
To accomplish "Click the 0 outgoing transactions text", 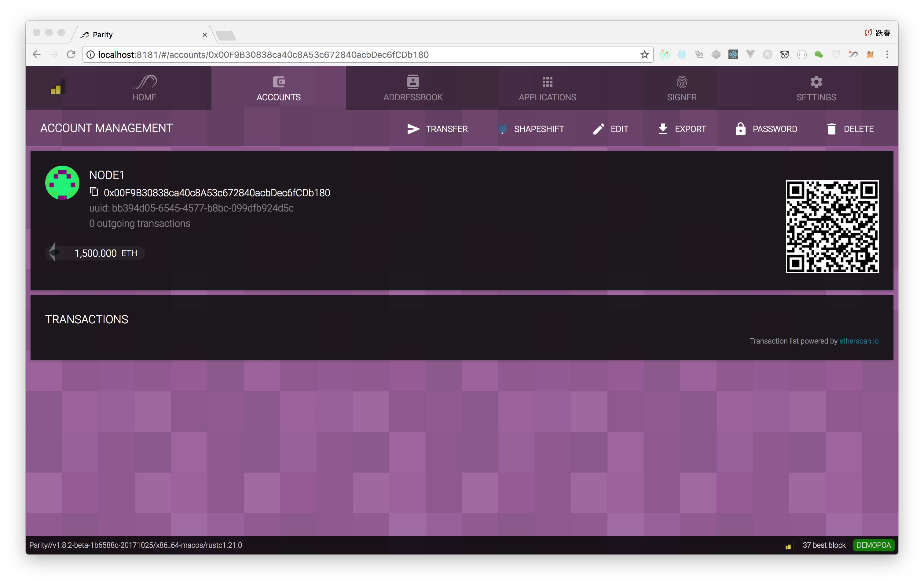I will 140,223.
